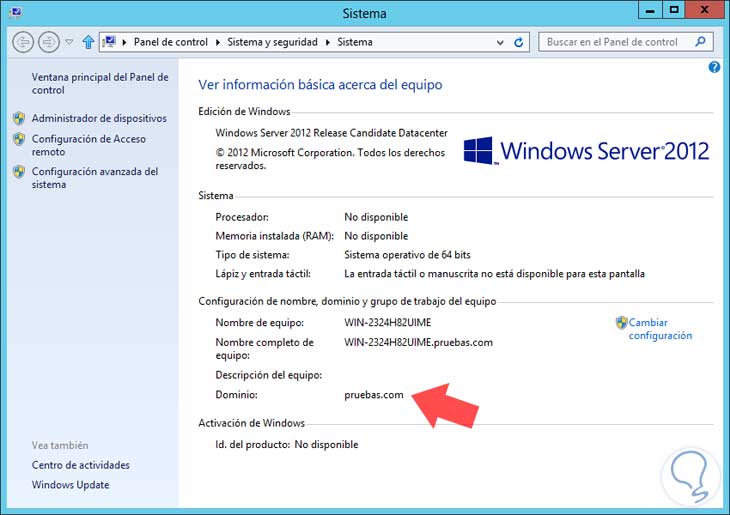730x515 pixels.
Task: Click the search magnifier icon
Action: [x=700, y=42]
